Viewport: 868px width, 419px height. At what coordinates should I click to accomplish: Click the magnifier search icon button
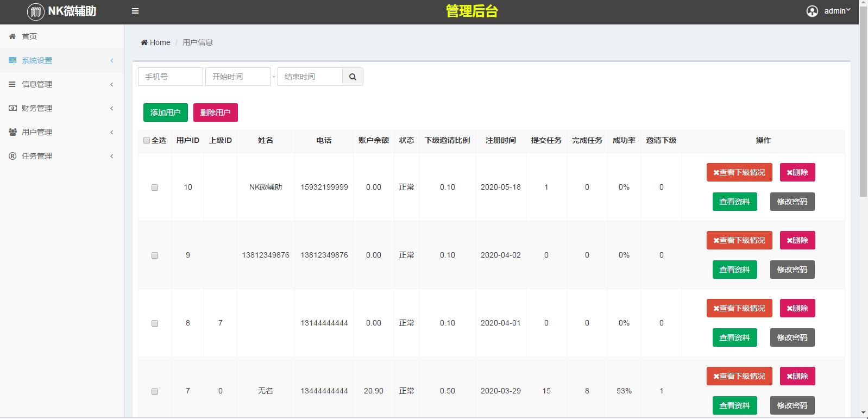pos(353,77)
